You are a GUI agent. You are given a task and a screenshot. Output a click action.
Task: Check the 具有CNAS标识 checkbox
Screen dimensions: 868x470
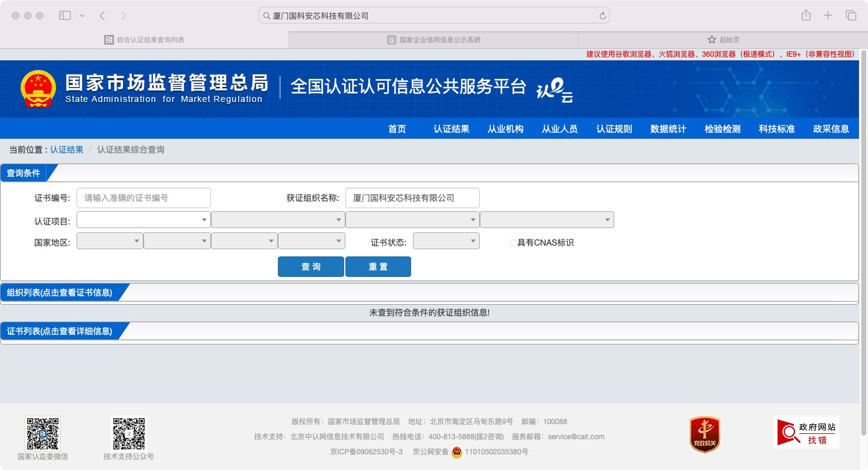(x=514, y=243)
